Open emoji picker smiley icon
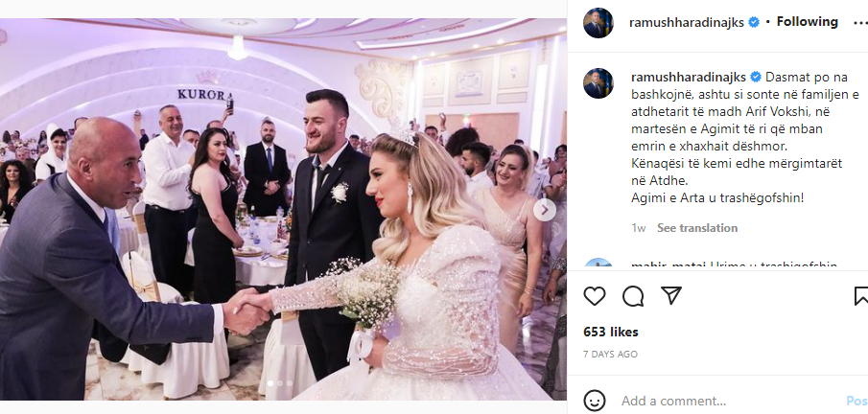This screenshot has width=868, height=414. pyautogui.click(x=595, y=401)
